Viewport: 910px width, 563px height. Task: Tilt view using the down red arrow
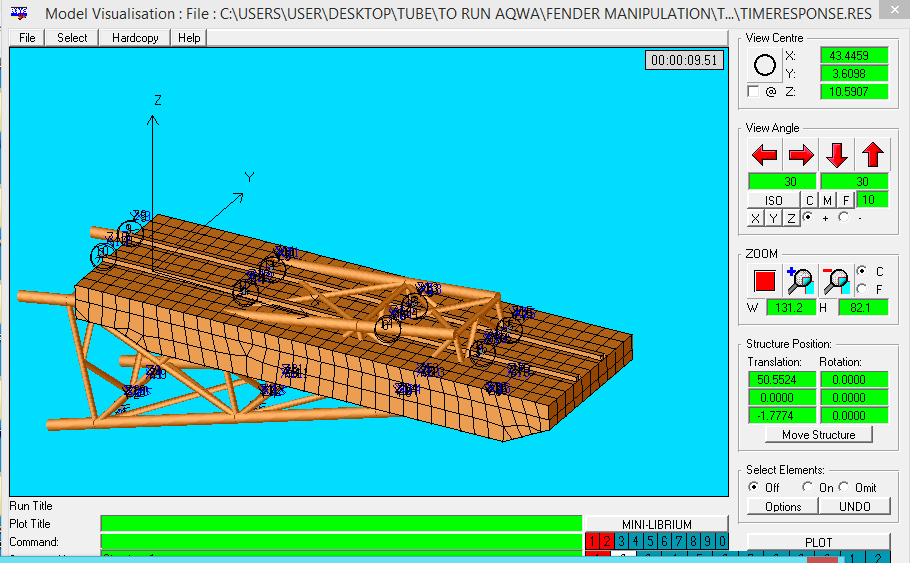(837, 155)
